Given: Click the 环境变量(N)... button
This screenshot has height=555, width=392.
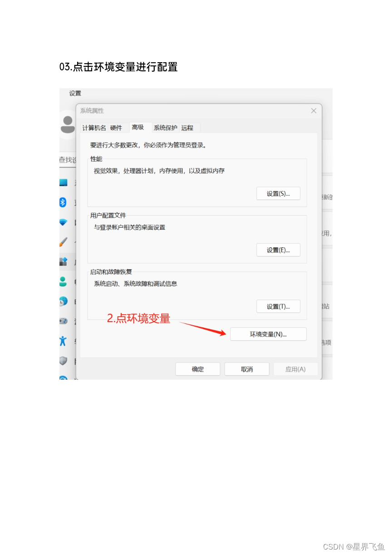Looking at the screenshot, I should click(x=268, y=334).
